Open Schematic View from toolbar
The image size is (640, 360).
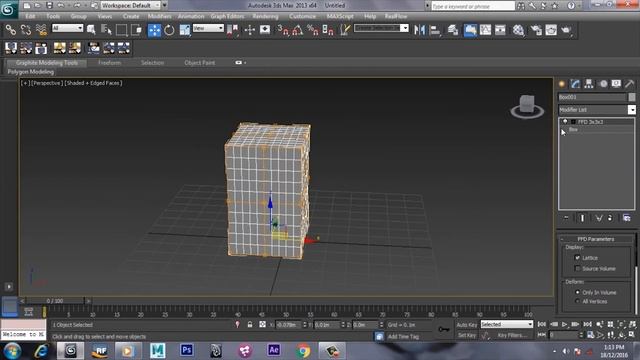pyautogui.click(x=500, y=30)
